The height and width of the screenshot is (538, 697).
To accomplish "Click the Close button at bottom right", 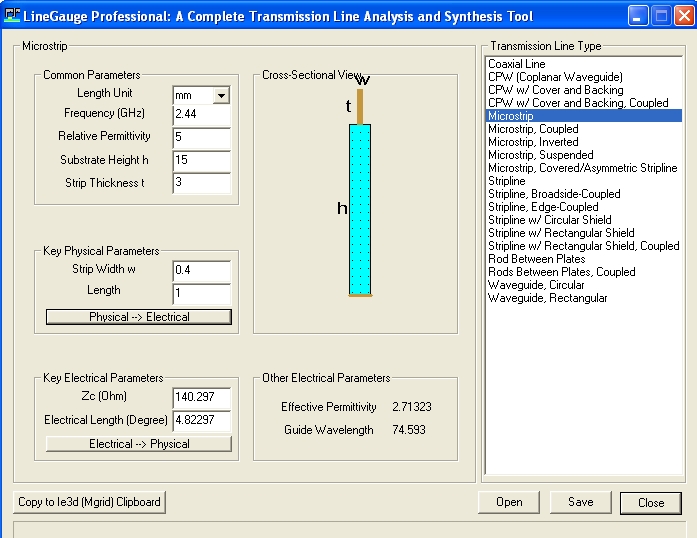I will pos(651,503).
